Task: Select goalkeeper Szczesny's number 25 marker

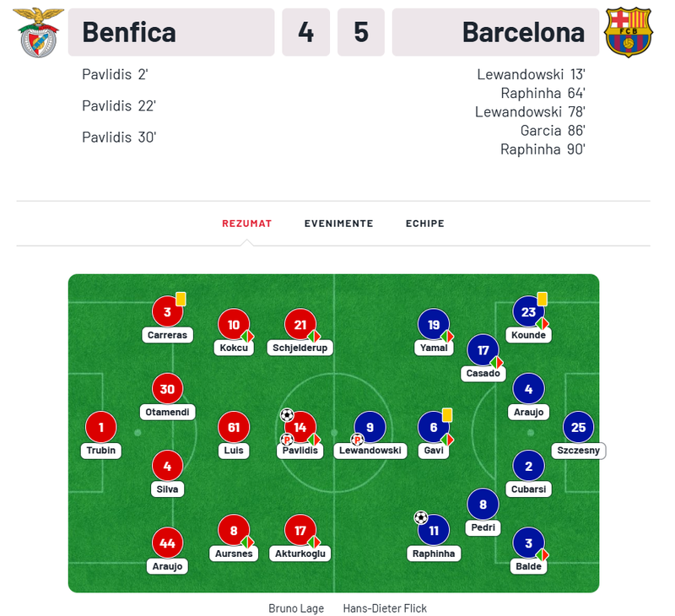Action: click(x=578, y=428)
